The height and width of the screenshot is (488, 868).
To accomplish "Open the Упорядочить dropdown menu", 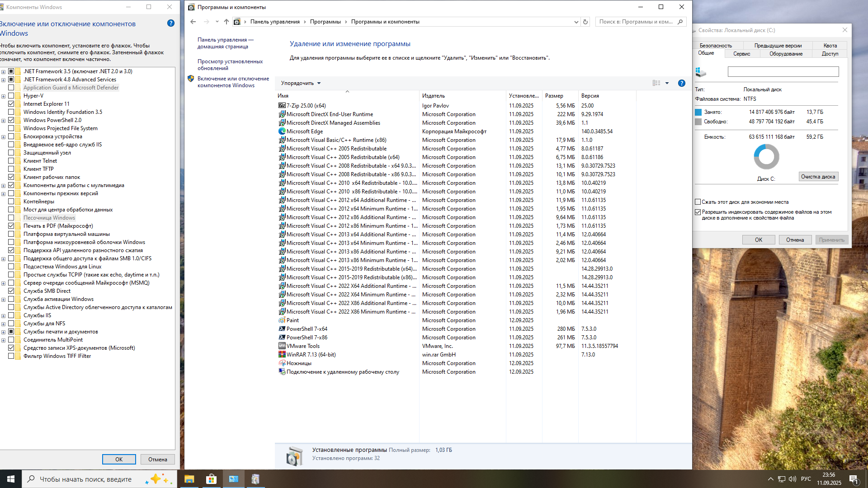I will (301, 83).
